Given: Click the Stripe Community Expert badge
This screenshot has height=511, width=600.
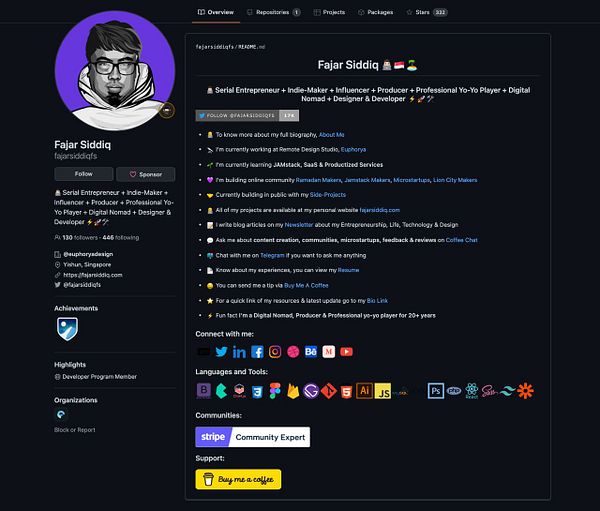Looking at the screenshot, I should tap(253, 437).
